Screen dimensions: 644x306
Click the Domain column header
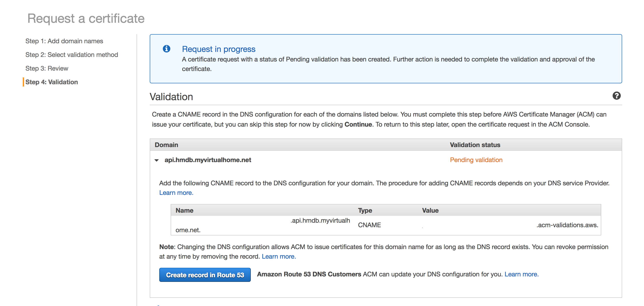[x=166, y=145]
